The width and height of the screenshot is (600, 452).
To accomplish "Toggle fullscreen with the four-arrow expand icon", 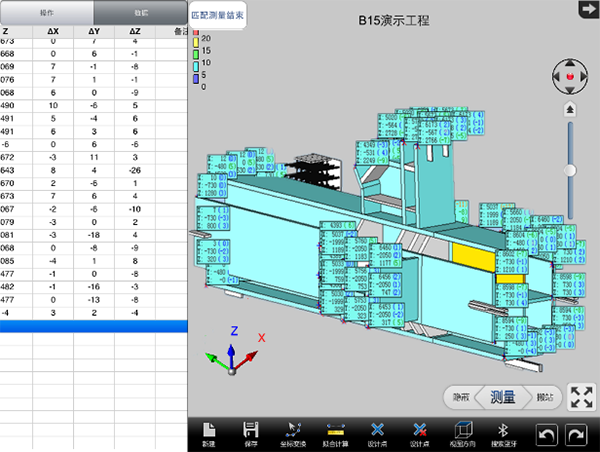I will [581, 397].
